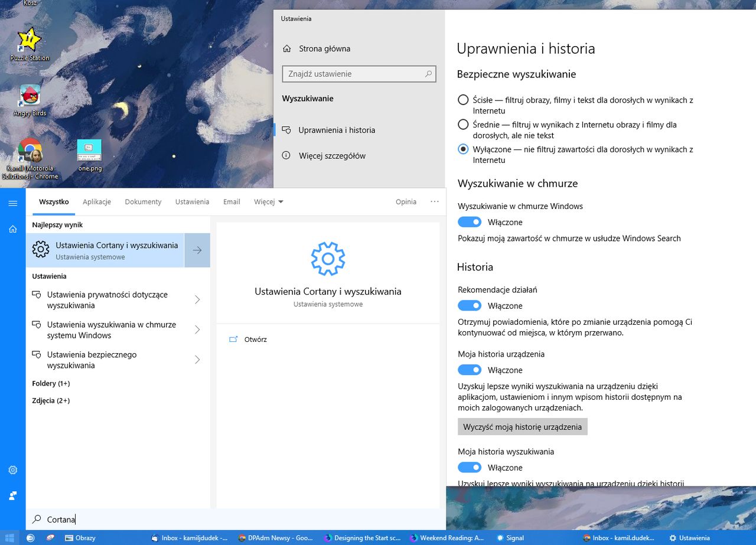
Task: Select Wyłączone safe search option
Action: (464, 149)
